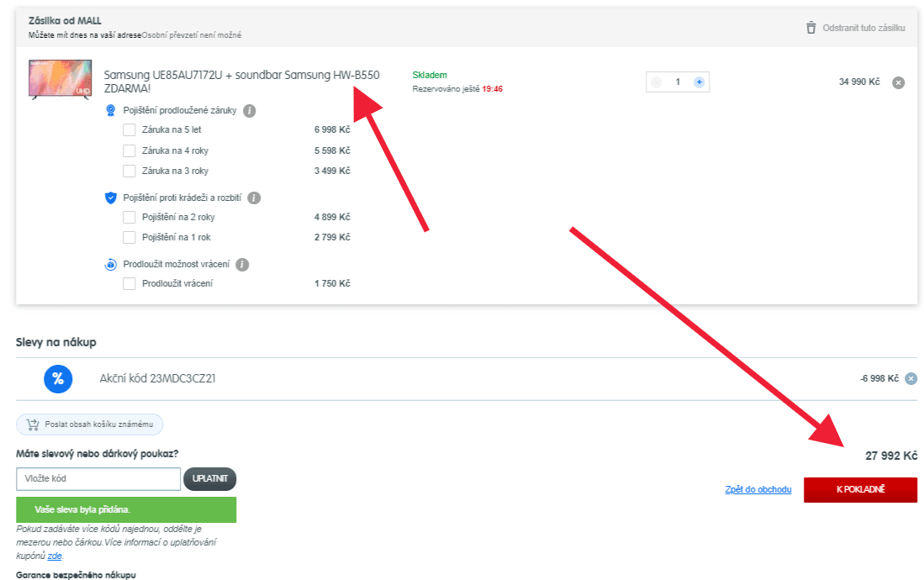Open info about extended warranty insurance
Image resolution: width=924 pixels, height=580 pixels.
coord(250,111)
